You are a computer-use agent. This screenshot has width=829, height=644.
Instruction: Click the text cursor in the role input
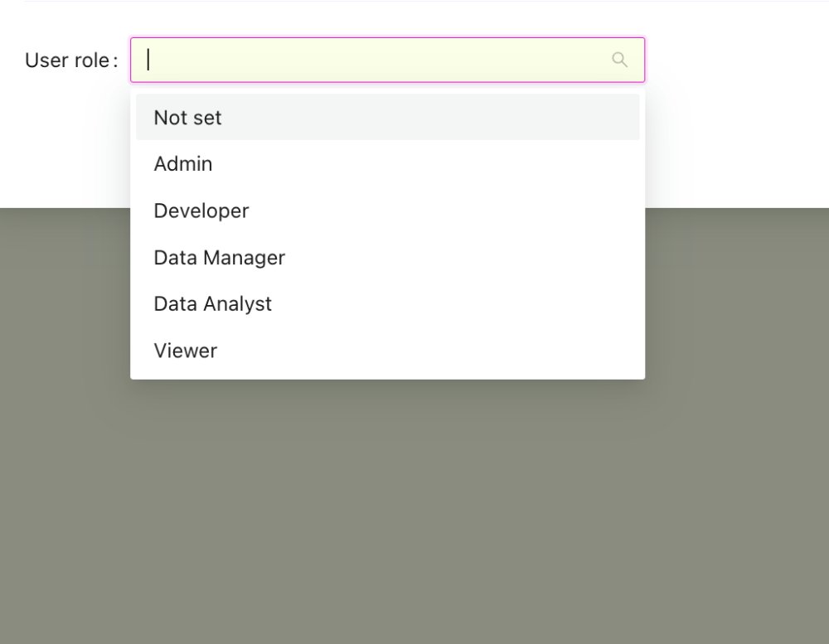(x=148, y=60)
